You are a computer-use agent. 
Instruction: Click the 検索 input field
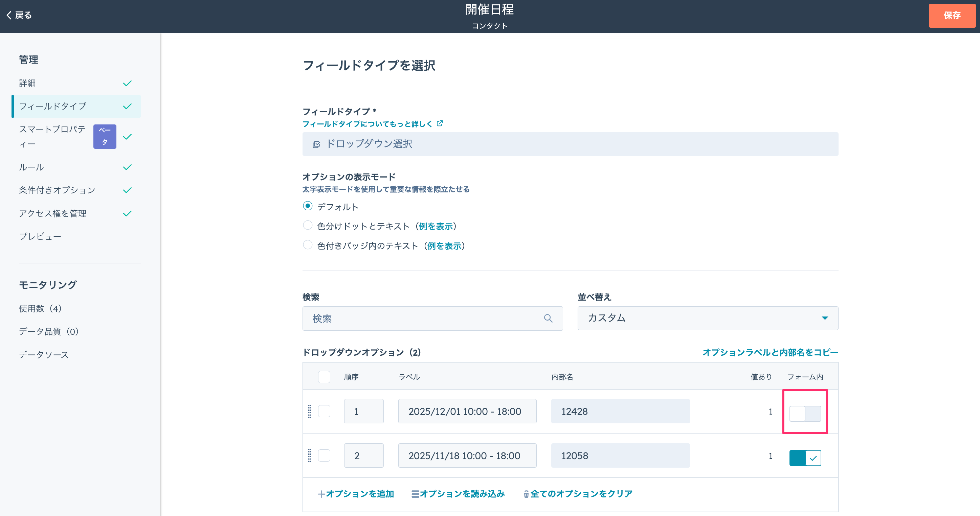tap(432, 319)
